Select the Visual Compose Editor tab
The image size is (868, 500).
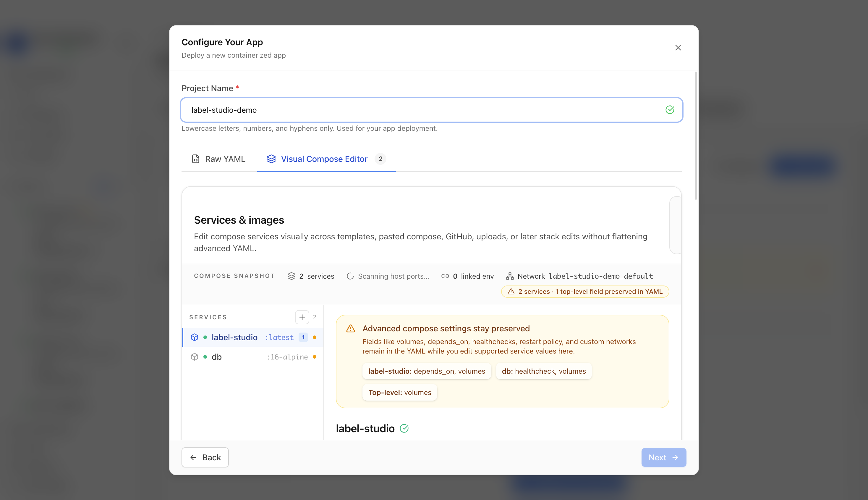pos(326,159)
